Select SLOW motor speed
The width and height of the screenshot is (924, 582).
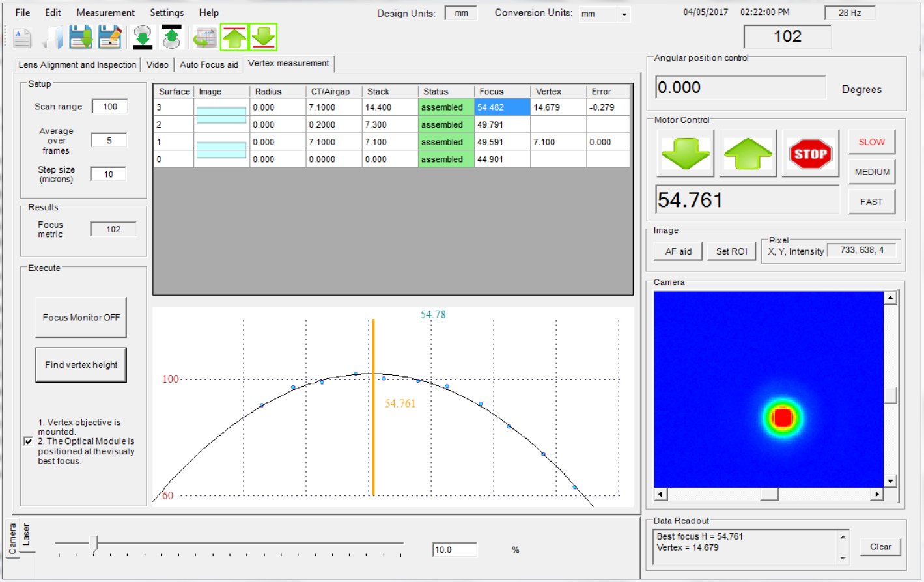click(872, 141)
